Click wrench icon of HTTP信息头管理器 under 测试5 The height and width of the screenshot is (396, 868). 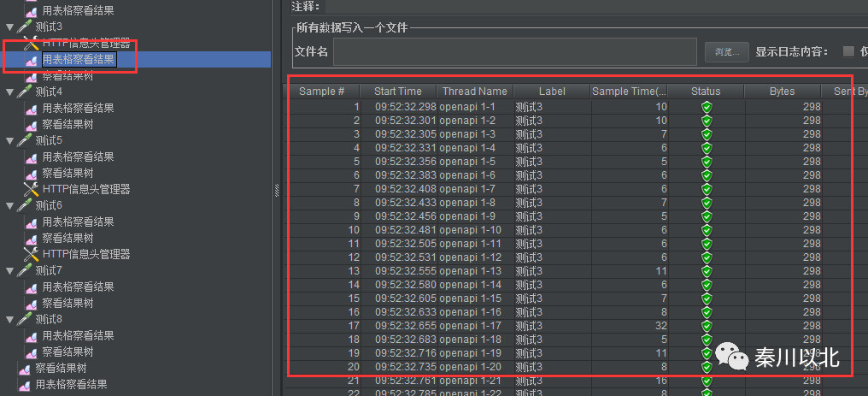pyautogui.click(x=31, y=189)
